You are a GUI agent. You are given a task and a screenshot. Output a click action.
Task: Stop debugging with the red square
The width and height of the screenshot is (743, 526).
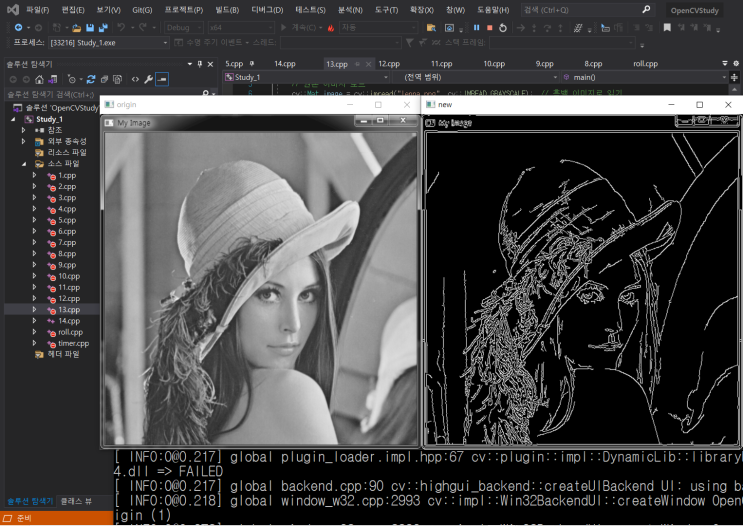[490, 27]
